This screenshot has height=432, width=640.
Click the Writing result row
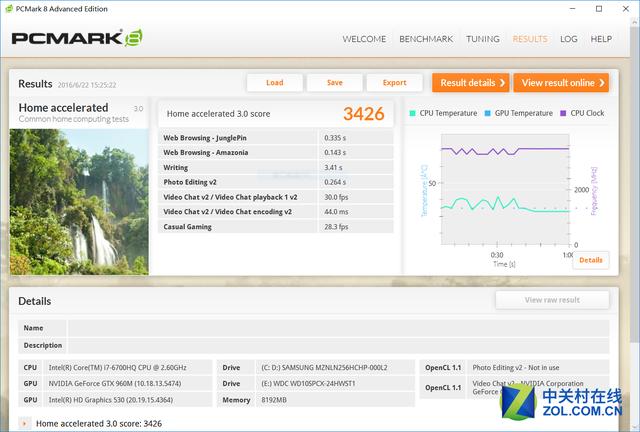pyautogui.click(x=276, y=167)
